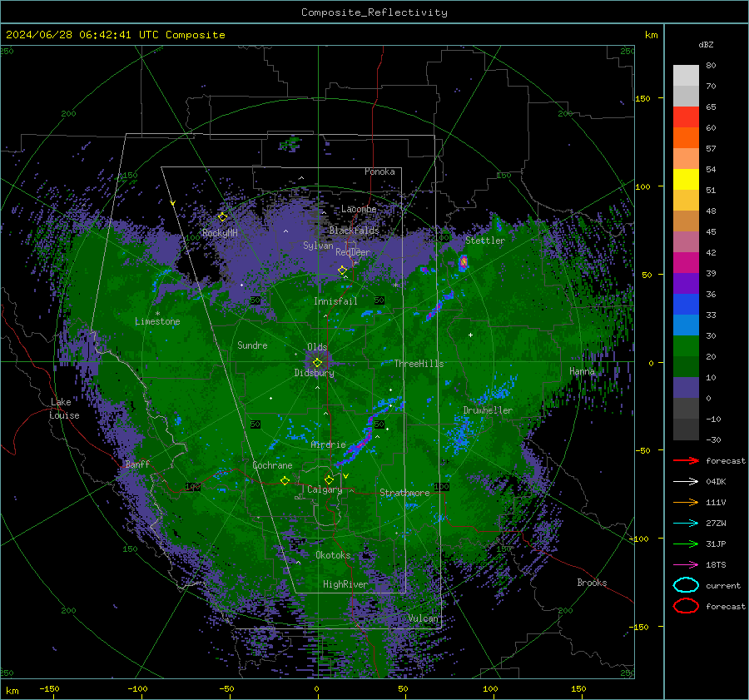Viewport: 749px width, 700px height.
Task: Click the Brooks label
Action: [x=592, y=583]
